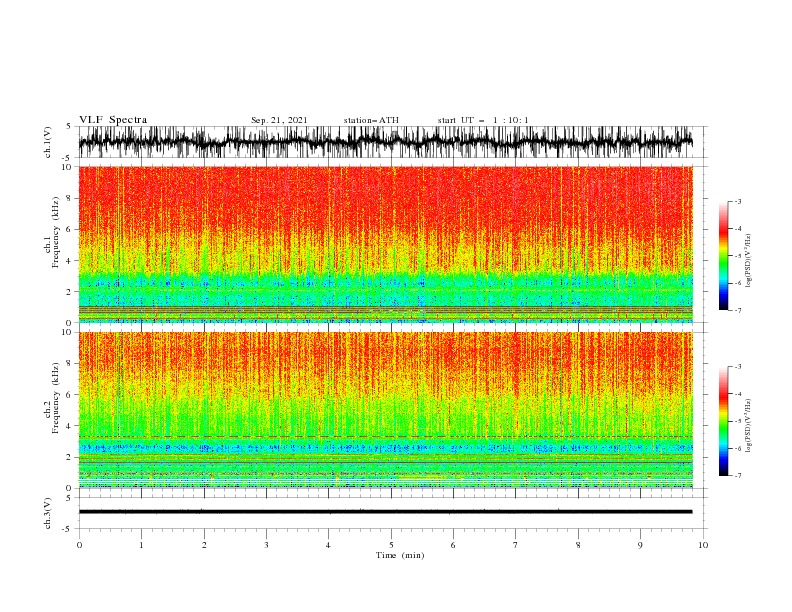Click inside the ch.2 spectrogram panel
The image size is (792, 612).
385,410
